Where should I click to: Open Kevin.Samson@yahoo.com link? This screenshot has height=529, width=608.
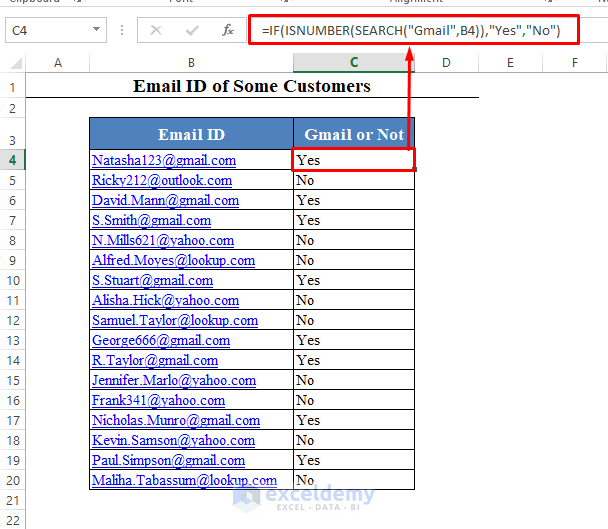pyautogui.click(x=173, y=441)
